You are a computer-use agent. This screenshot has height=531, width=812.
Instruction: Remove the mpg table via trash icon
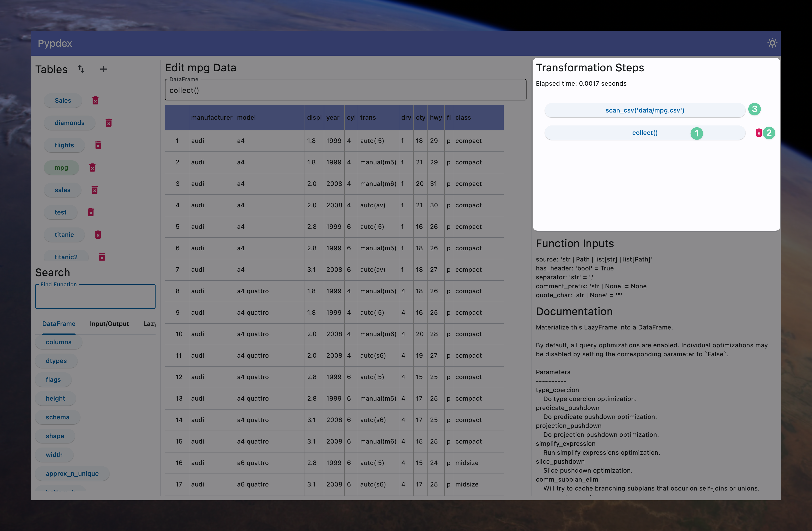(92, 168)
